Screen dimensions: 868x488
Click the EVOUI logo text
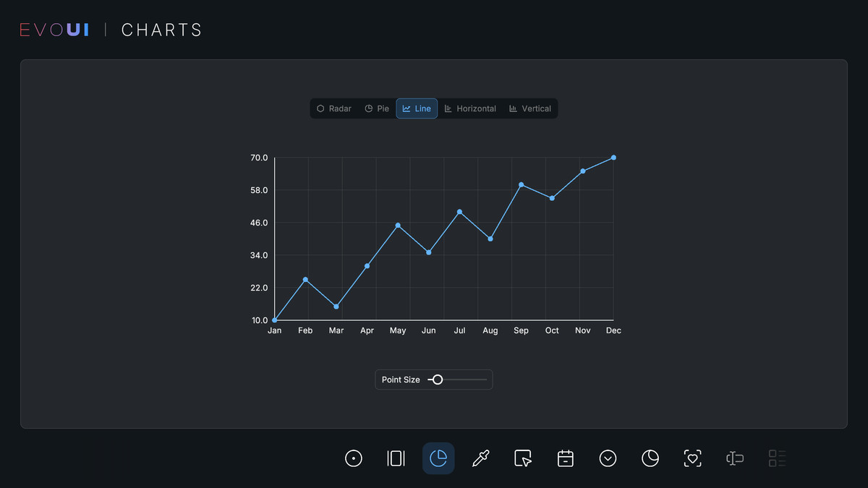[54, 29]
